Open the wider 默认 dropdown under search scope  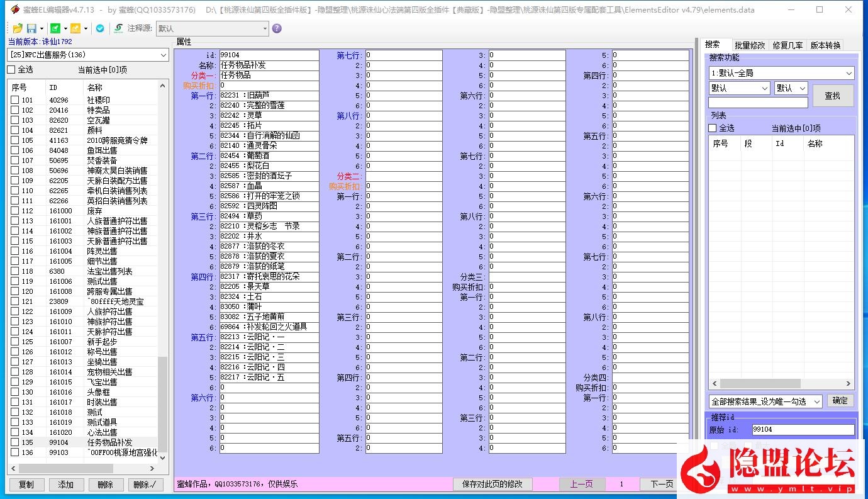739,88
